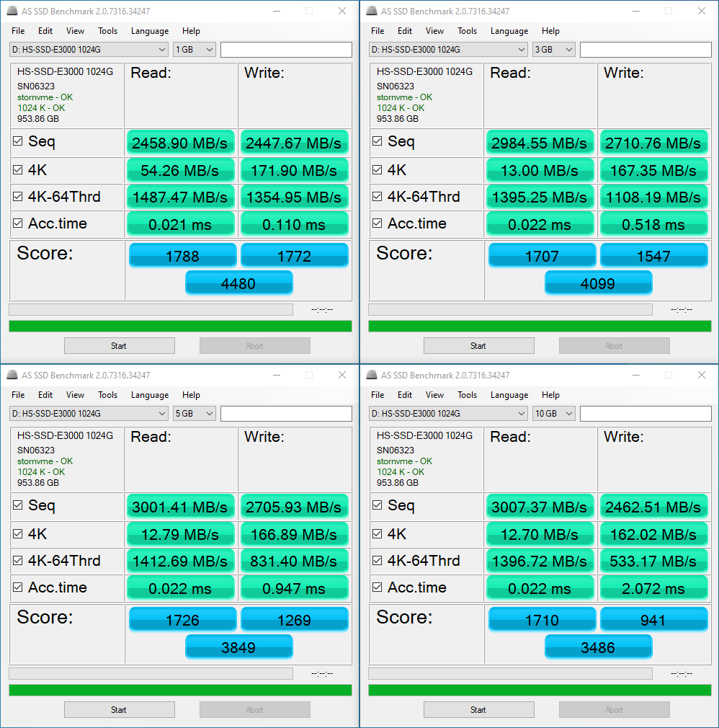Open Edit menu in the 3 GB window
This screenshot has width=719, height=728.
(x=405, y=31)
